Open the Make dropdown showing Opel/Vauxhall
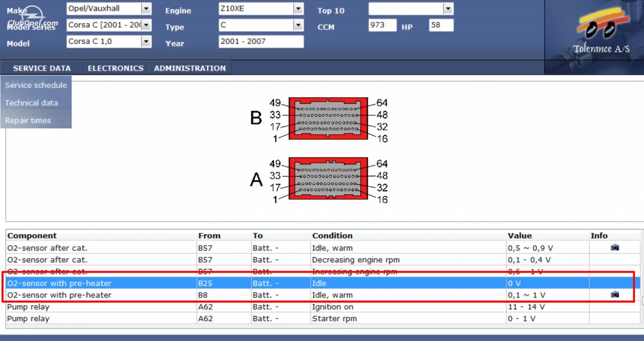The width and height of the screenshot is (644, 341). click(146, 9)
